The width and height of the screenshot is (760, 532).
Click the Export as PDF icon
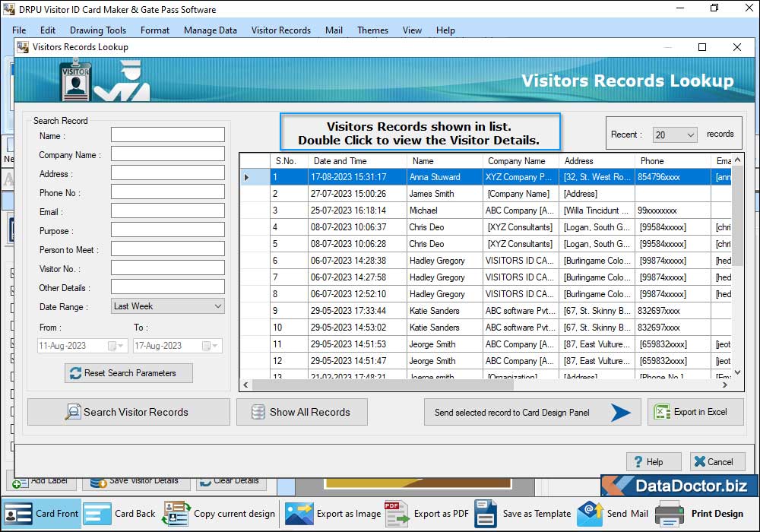(x=397, y=514)
